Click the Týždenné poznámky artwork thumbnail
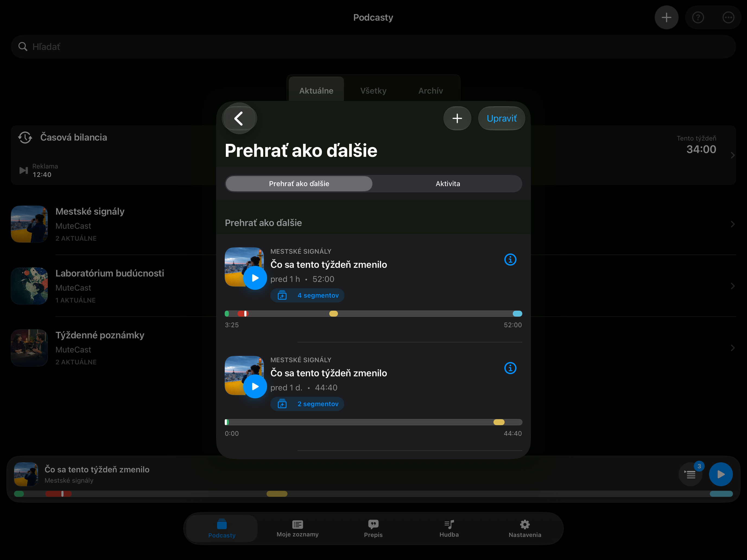The height and width of the screenshot is (560, 747). coord(29,348)
